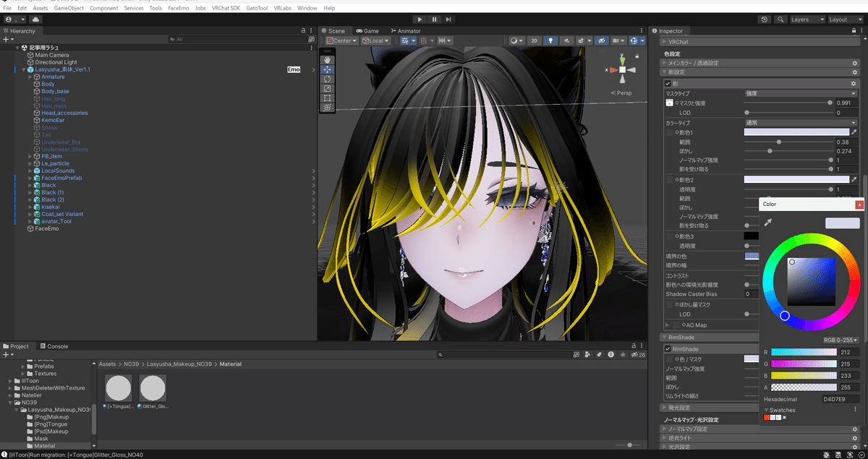
Task: Open the Local handle rotation dropdown
Action: pyautogui.click(x=376, y=41)
